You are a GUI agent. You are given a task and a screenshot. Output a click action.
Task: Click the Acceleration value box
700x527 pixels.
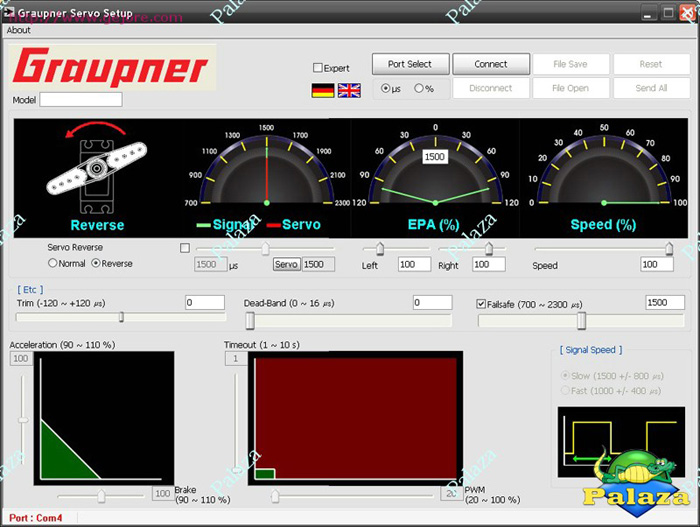pos(21,359)
